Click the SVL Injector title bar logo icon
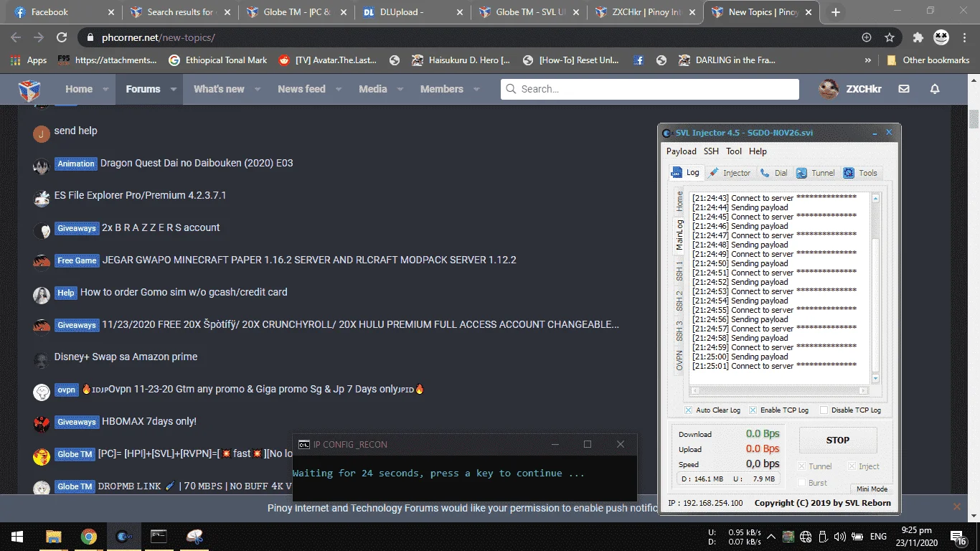Viewport: 980px width, 551px height. tap(667, 133)
